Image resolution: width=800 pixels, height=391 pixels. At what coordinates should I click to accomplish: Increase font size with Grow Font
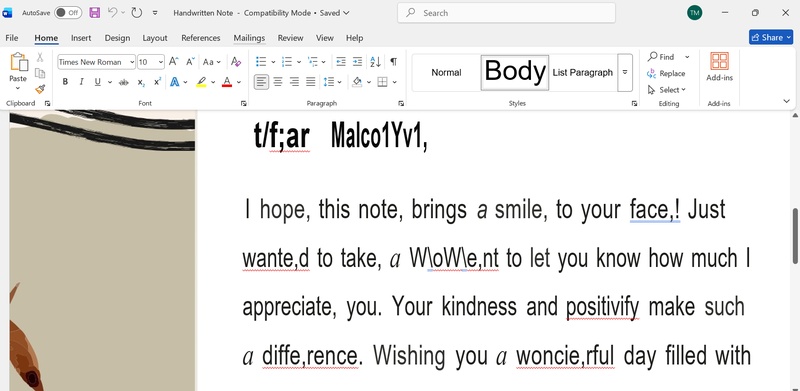[x=173, y=62]
